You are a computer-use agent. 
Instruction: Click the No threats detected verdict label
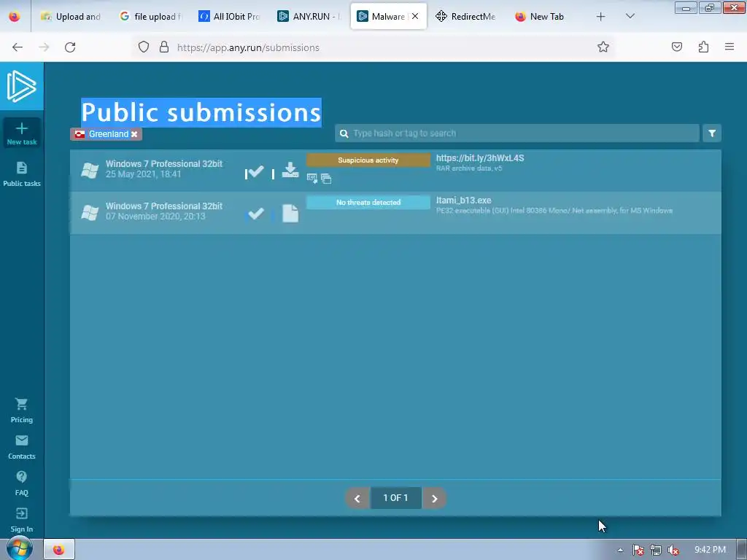pyautogui.click(x=368, y=203)
